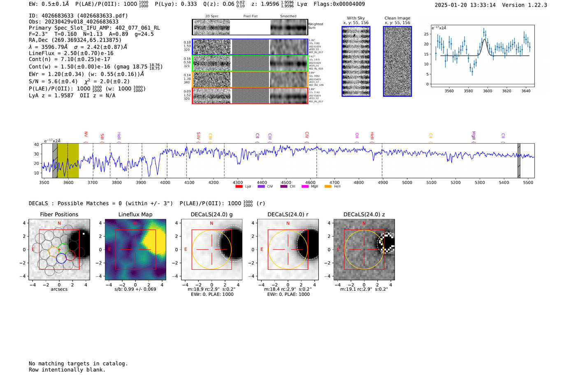Select the NV line marker above spectrum

(86, 137)
